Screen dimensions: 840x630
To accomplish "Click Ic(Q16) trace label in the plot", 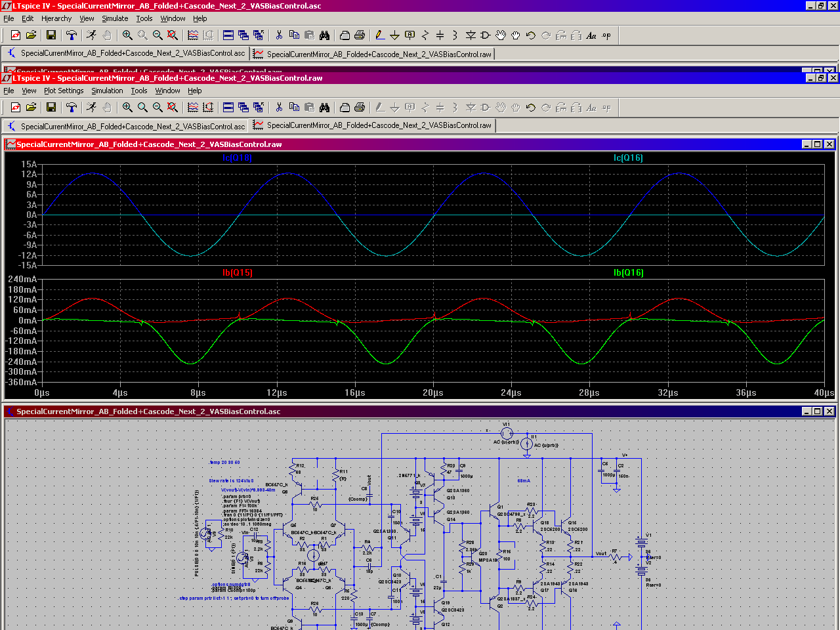I will coord(628,158).
